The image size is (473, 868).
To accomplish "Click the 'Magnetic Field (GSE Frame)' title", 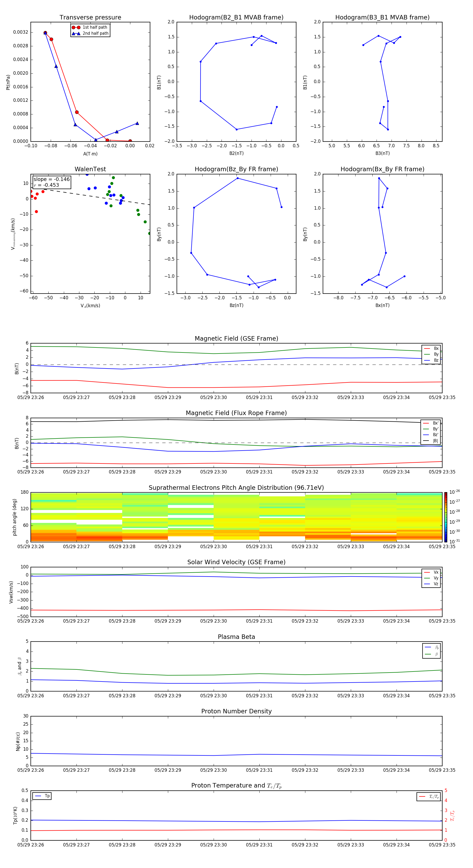I will coord(236,339).
